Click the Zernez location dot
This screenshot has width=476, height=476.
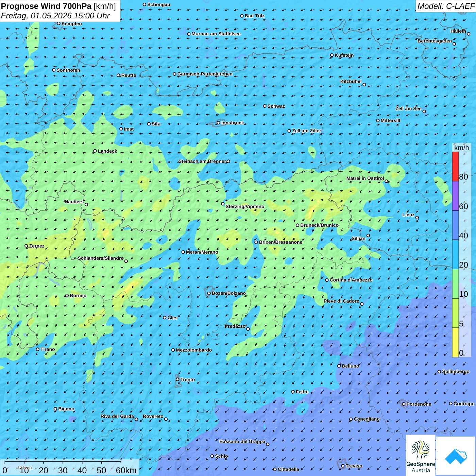coord(27,246)
